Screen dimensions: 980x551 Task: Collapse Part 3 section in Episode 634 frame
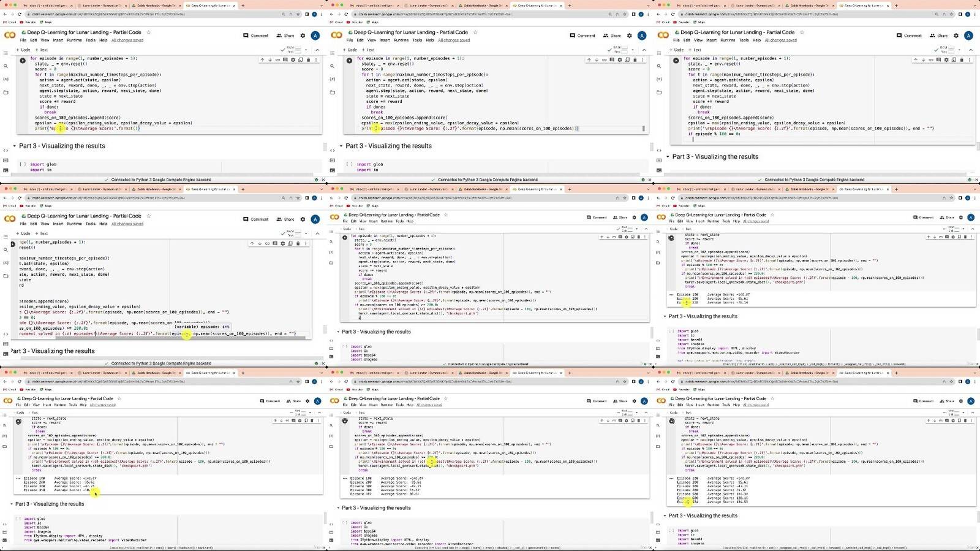click(665, 515)
